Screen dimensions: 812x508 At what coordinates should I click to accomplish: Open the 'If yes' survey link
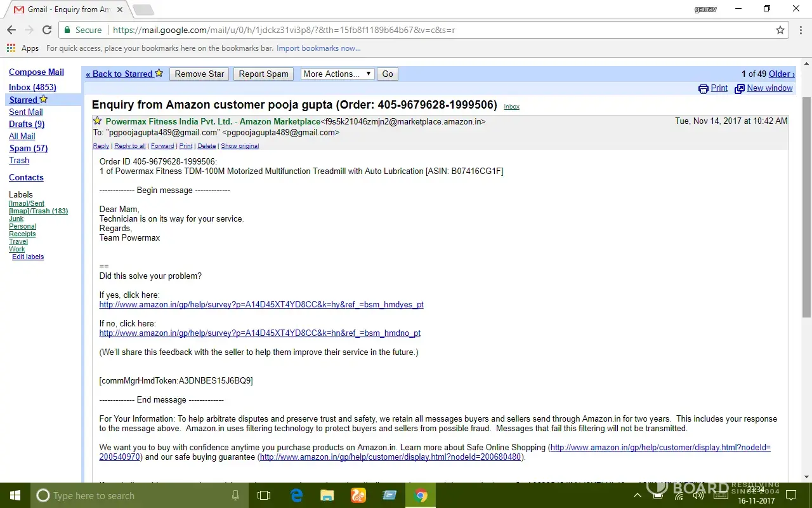[x=261, y=305]
